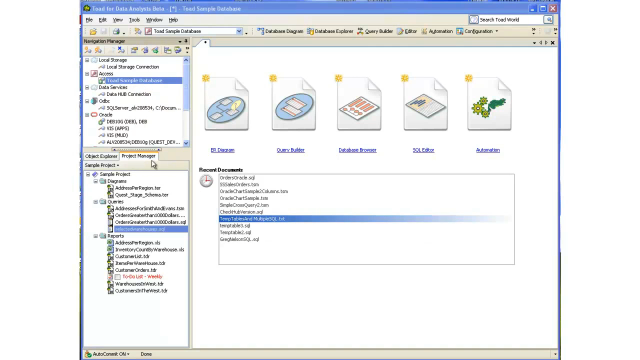Select CustomerOrders.tdr in Reports

(136, 270)
